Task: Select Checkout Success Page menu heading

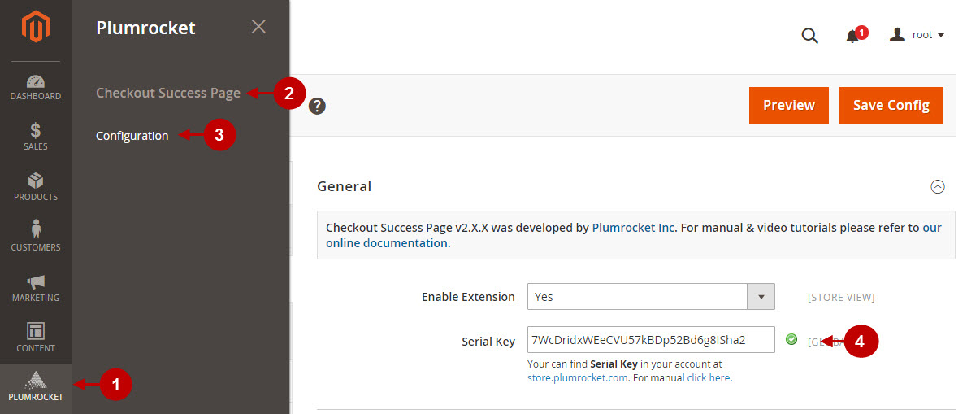Action: (168, 93)
